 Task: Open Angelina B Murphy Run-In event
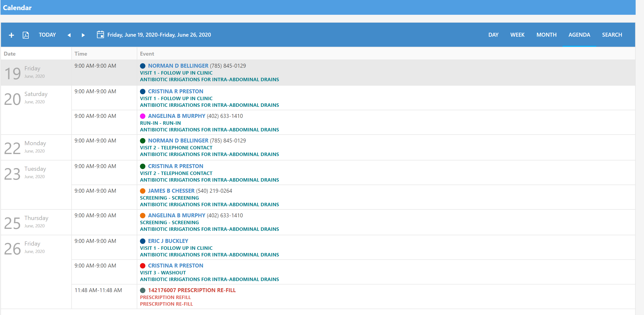177,116
